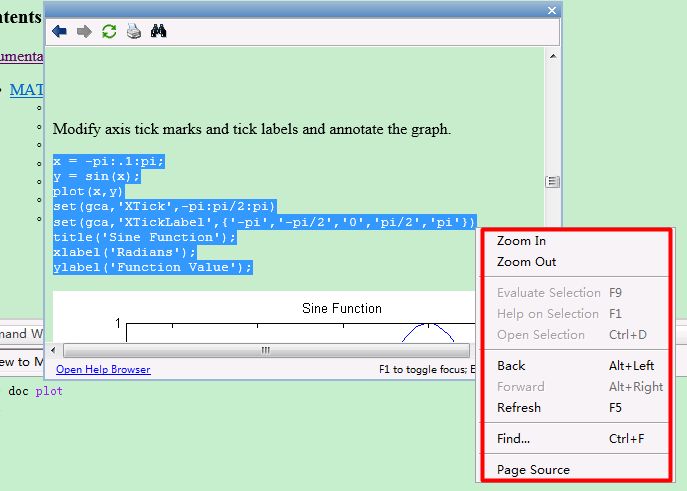This screenshot has width=687, height=491.
Task: Select Evaluate Selection menu entry
Action: 576,293
